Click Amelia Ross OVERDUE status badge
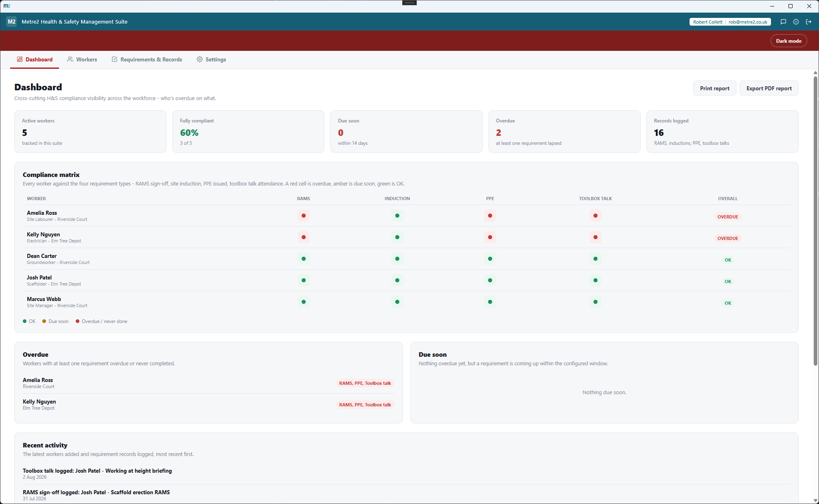 pyautogui.click(x=727, y=217)
